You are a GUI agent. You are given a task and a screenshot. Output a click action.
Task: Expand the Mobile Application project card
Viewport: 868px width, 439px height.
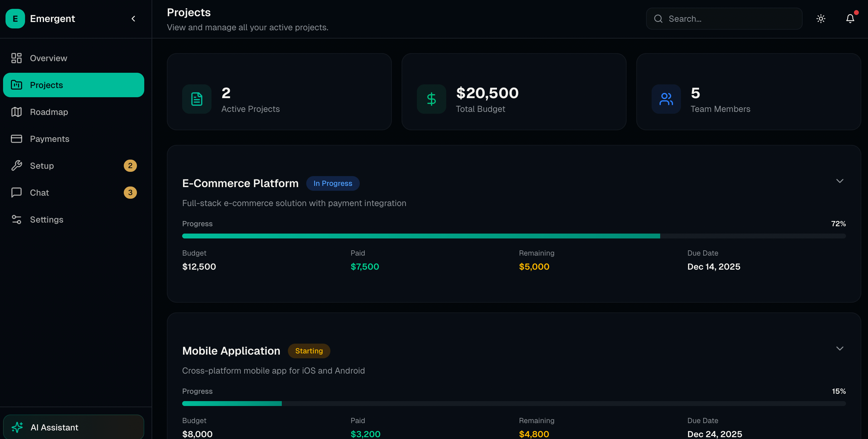[839, 349]
